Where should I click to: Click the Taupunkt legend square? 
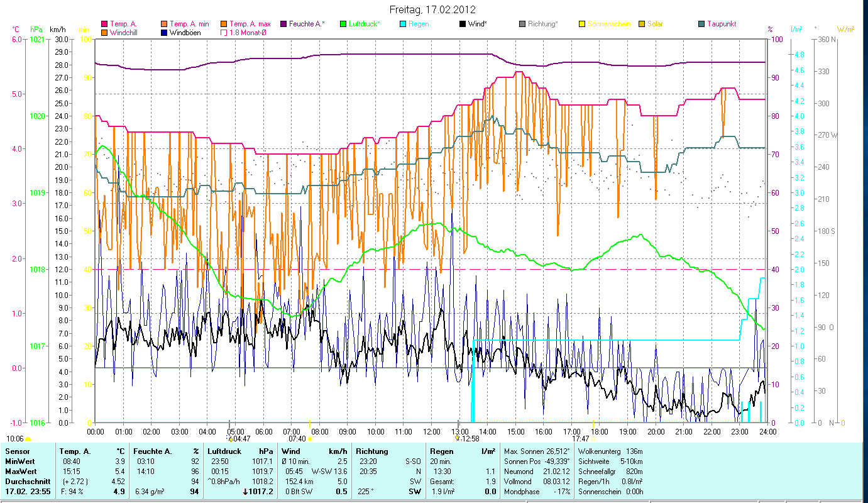click(x=701, y=24)
